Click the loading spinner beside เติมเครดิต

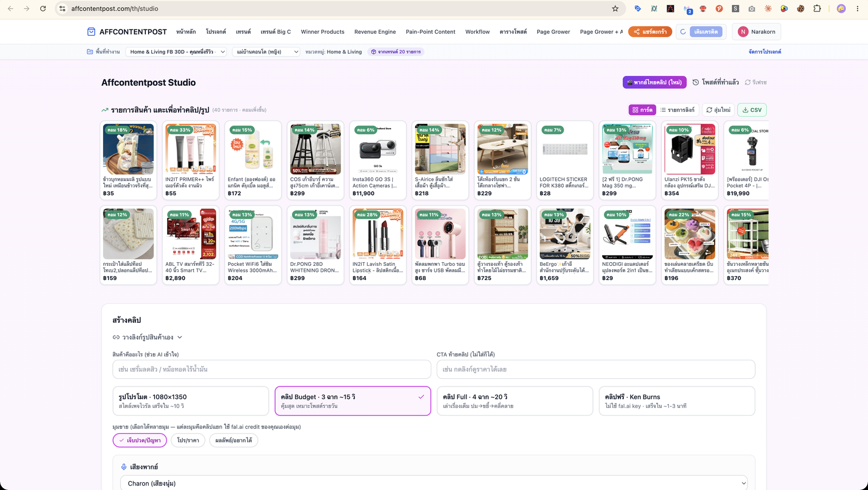point(683,31)
